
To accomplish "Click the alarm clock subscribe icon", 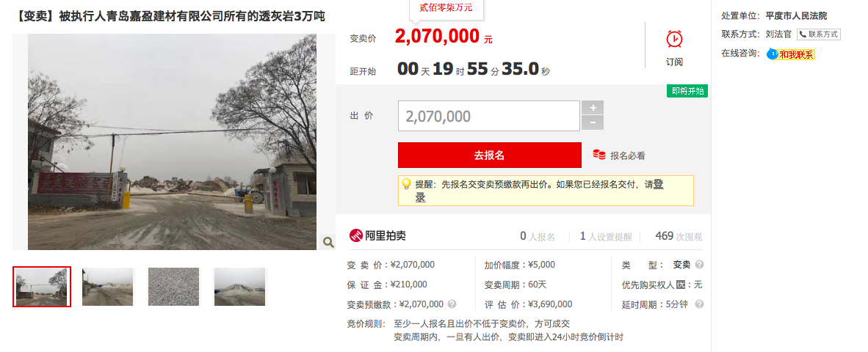I will pos(673,40).
